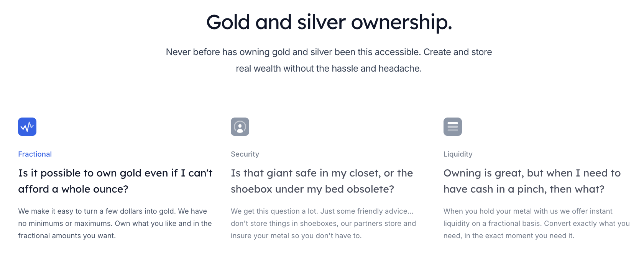Click "insure your metal so you don't have to." line

[296, 236]
